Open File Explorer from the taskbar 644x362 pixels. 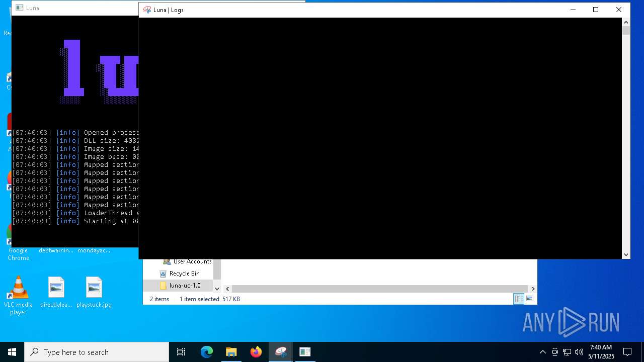tap(231, 352)
